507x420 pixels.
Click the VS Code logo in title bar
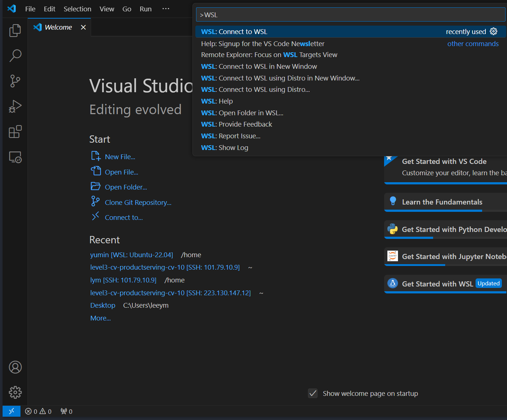[12, 9]
